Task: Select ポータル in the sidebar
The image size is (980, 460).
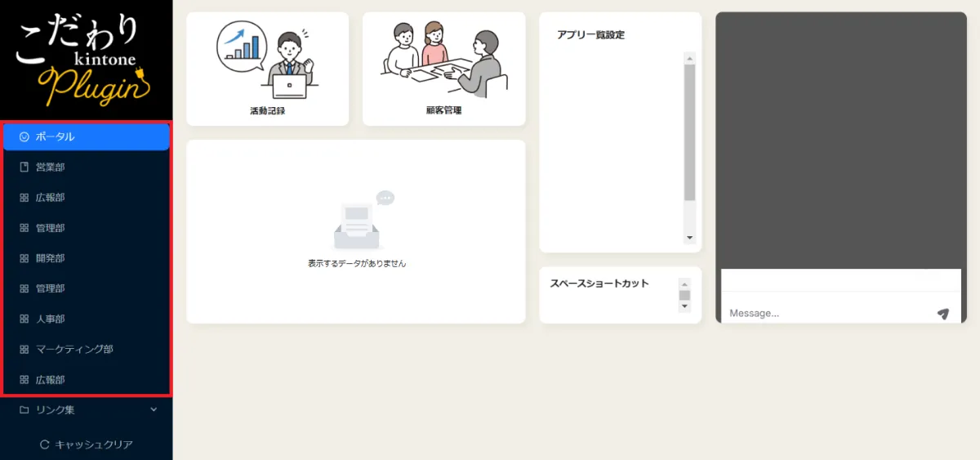Action: pos(86,136)
